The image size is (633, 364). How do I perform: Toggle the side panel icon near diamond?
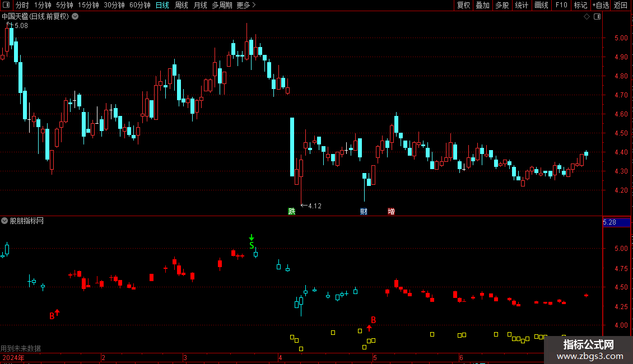[x=597, y=17]
